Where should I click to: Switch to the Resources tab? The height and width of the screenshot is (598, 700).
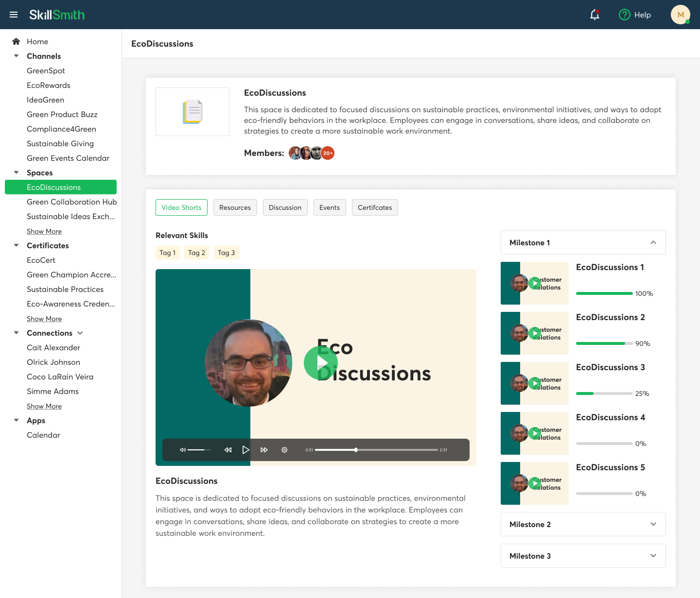(x=235, y=207)
